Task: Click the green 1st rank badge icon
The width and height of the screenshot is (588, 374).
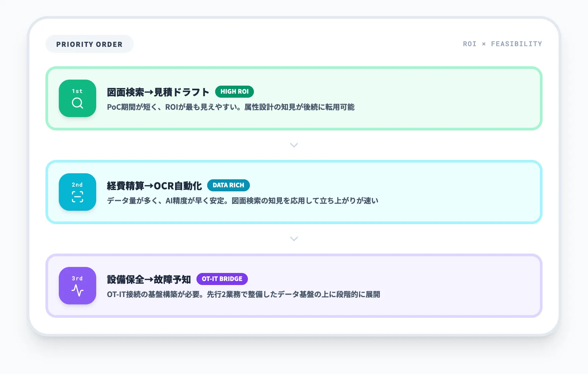Action: tap(78, 91)
